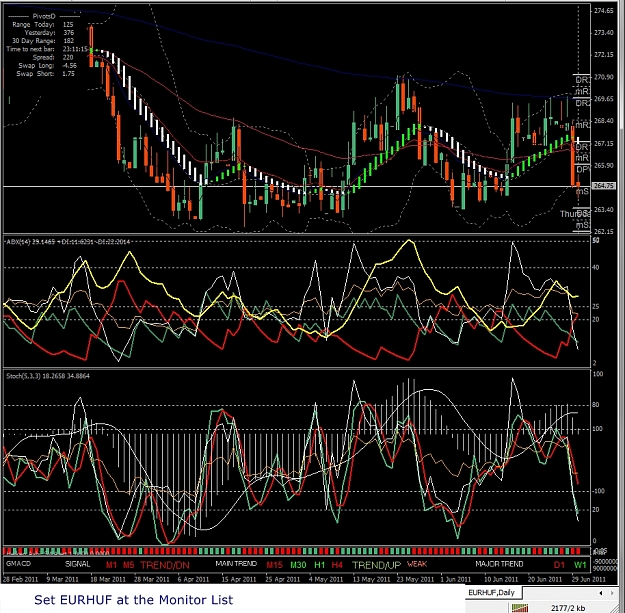Click the WEAK trend strength label
This screenshot has height=613, width=625.
pyautogui.click(x=417, y=564)
